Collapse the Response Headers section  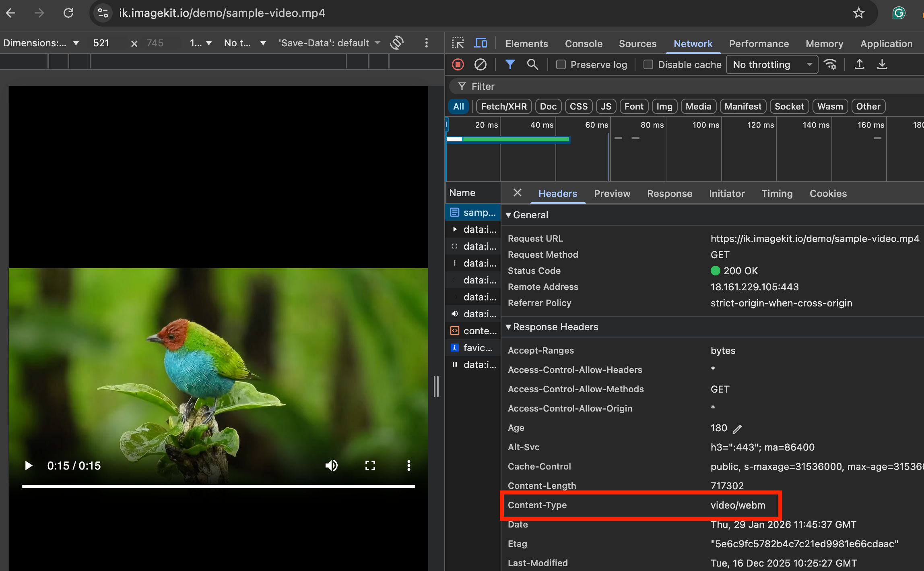coord(508,327)
